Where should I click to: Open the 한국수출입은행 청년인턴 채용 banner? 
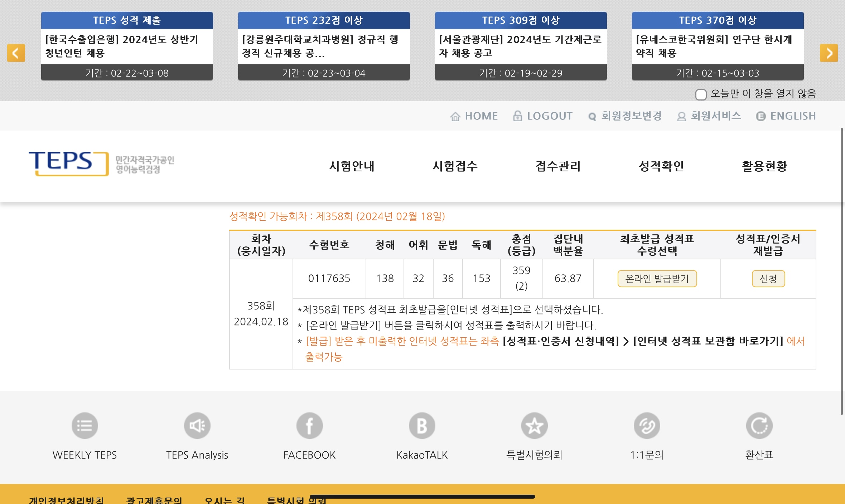pos(127,46)
